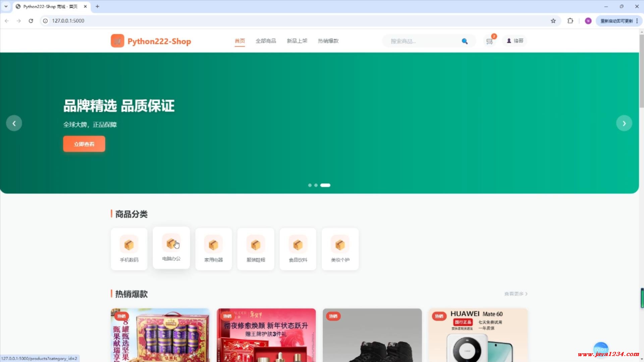Select the second carousel indicator dot
Screen dimensions: 644x362
pyautogui.click(x=316, y=185)
